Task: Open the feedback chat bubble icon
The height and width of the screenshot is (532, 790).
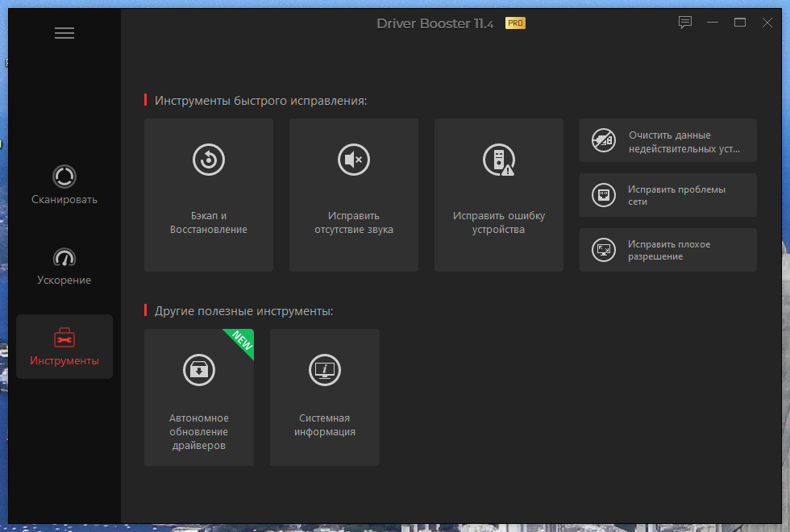Action: [x=685, y=23]
